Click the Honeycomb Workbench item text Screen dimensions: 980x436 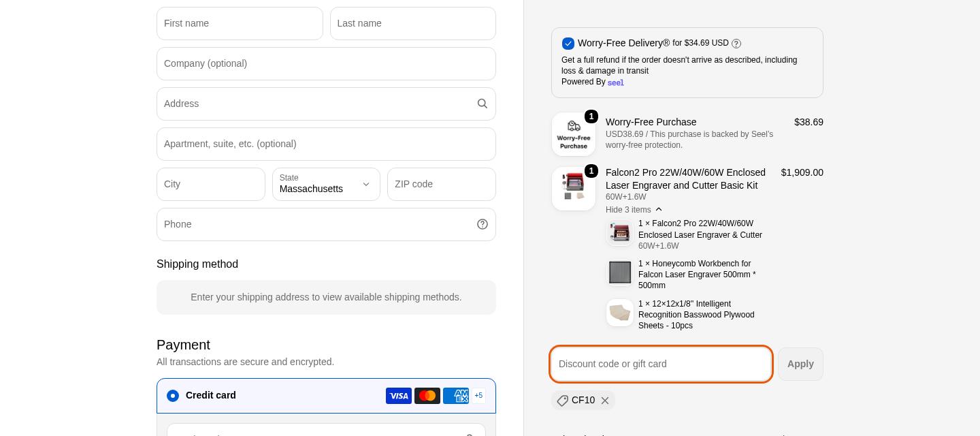[x=697, y=275]
